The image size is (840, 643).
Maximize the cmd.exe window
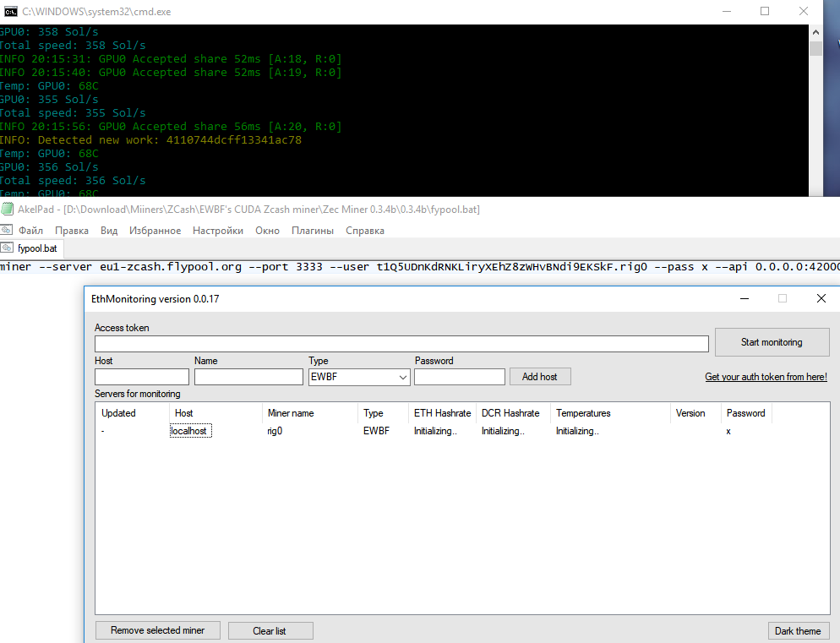pyautogui.click(x=765, y=11)
